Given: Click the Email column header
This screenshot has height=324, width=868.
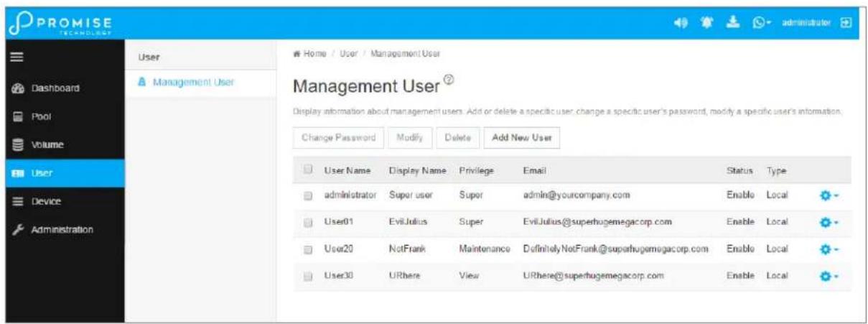Looking at the screenshot, I should click(x=536, y=170).
